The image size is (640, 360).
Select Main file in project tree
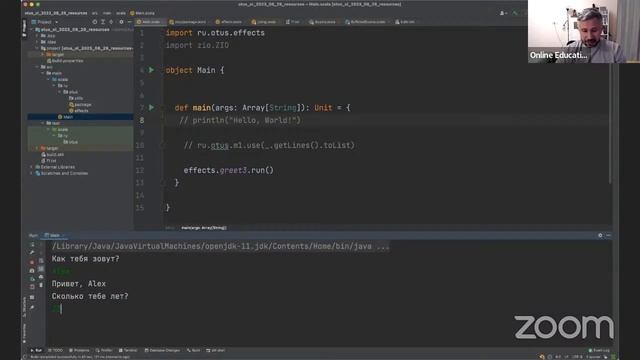(x=80, y=117)
